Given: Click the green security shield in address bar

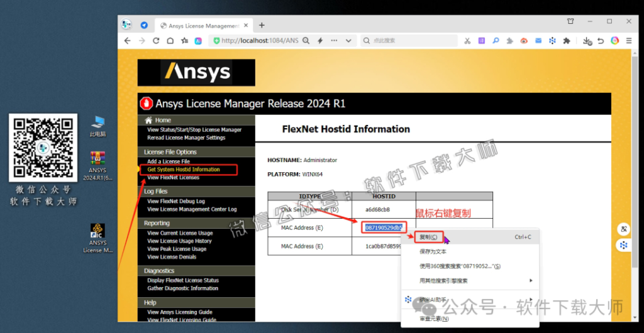Looking at the screenshot, I should pyautogui.click(x=216, y=41).
